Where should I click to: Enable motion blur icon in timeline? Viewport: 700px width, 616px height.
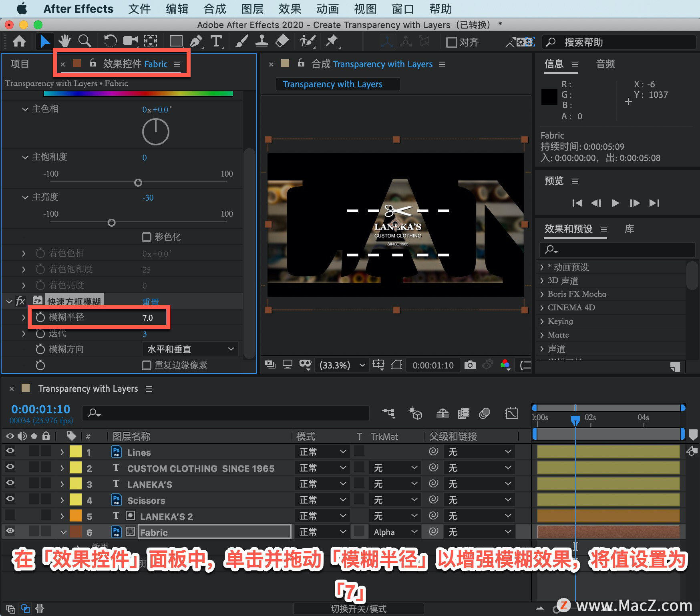pos(485,413)
